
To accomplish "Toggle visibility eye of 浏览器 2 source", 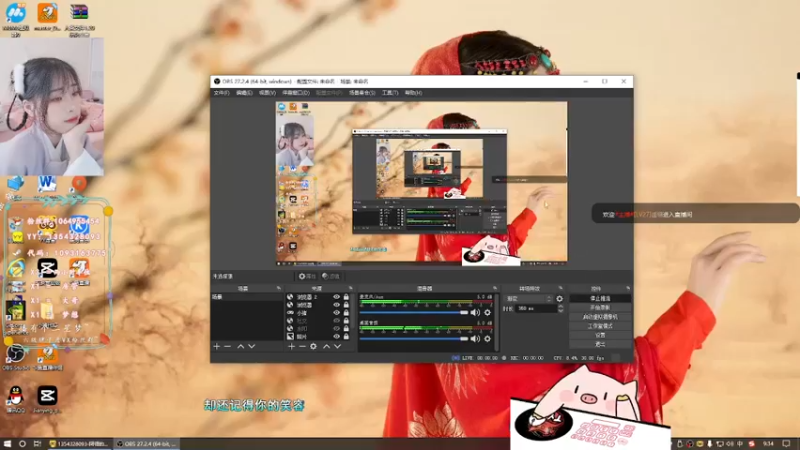I will point(336,296).
